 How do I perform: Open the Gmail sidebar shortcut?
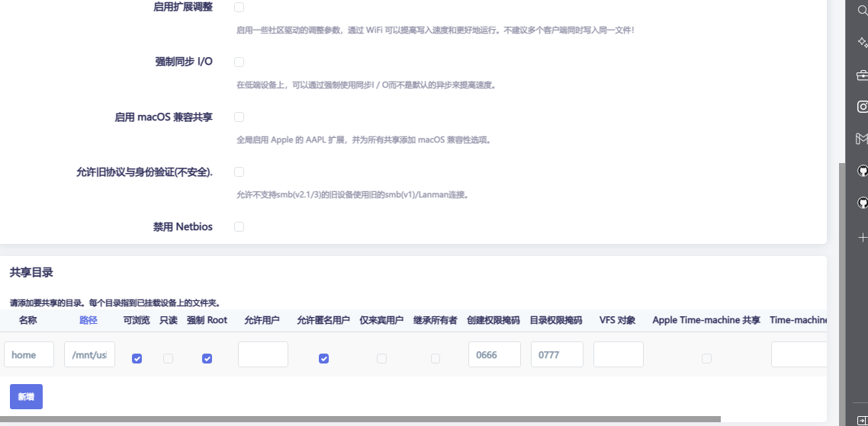pyautogui.click(x=863, y=139)
